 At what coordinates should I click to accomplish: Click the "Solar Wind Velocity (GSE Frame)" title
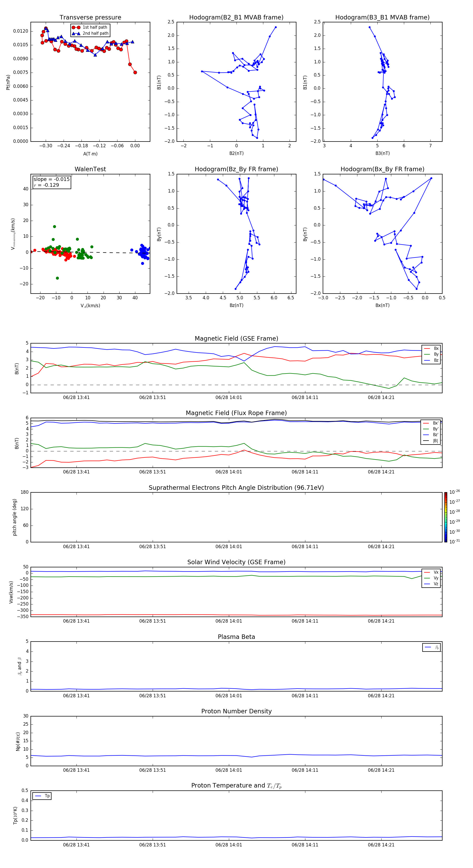pos(236,562)
